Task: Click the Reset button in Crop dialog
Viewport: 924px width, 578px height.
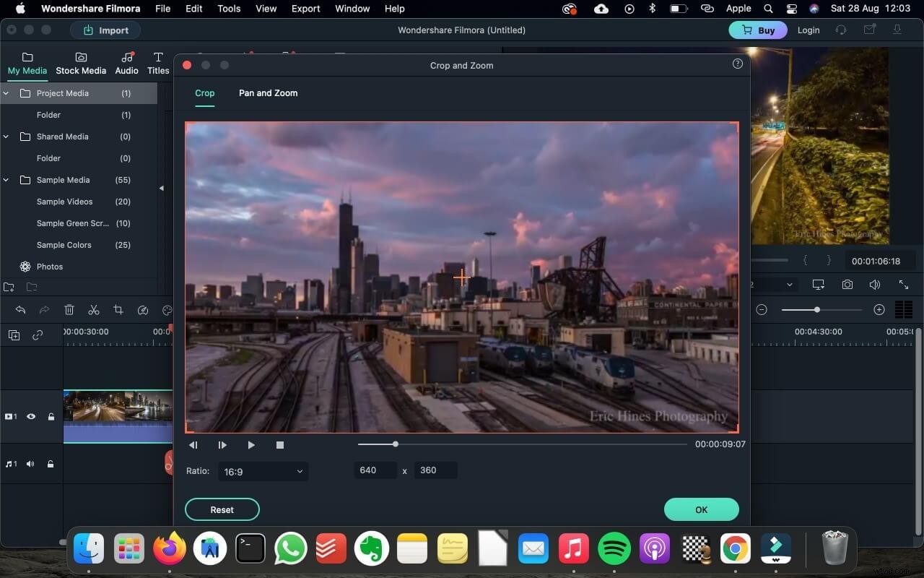Action: [x=222, y=509]
